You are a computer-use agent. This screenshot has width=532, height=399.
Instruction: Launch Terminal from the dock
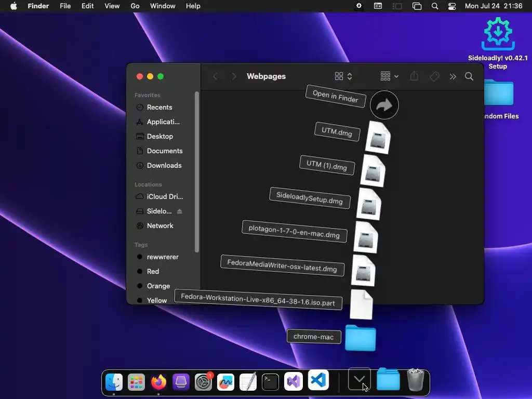270,382
